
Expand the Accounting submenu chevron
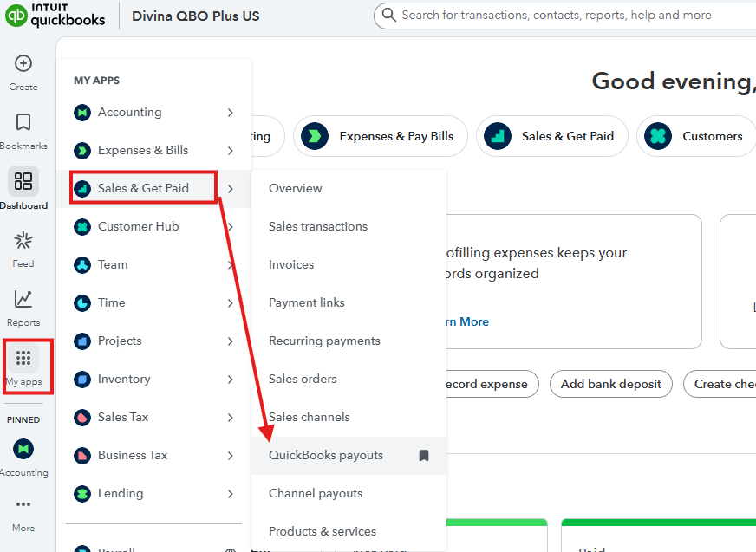click(231, 113)
